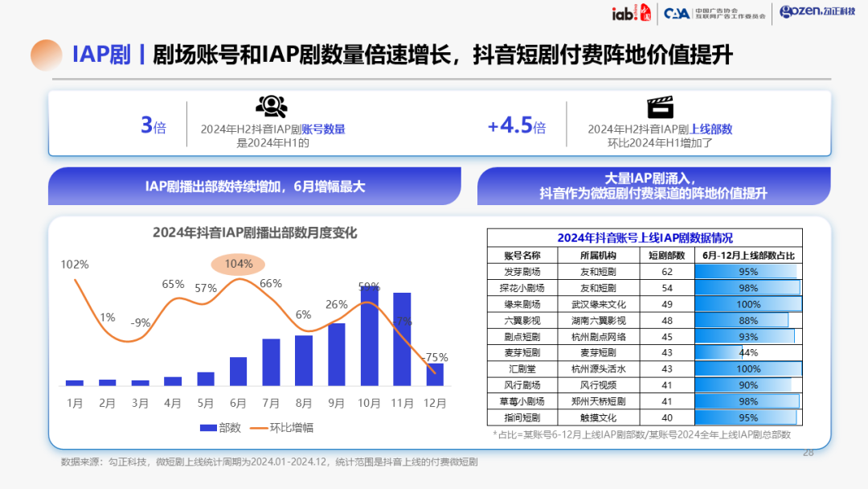Image resolution: width=868 pixels, height=489 pixels.
Task: Click the 'IAP剧' blue title text
Action: pos(102,55)
